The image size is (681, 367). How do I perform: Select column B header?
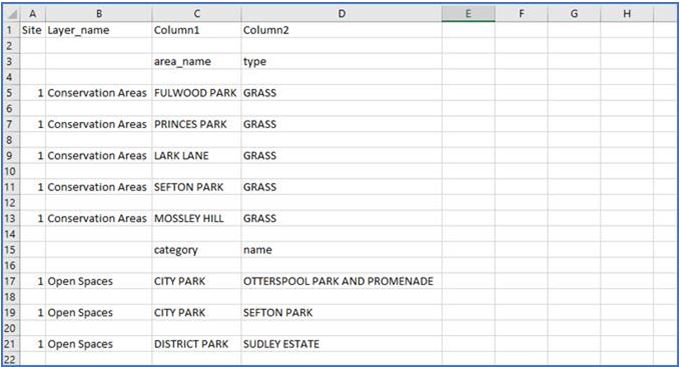pos(99,14)
